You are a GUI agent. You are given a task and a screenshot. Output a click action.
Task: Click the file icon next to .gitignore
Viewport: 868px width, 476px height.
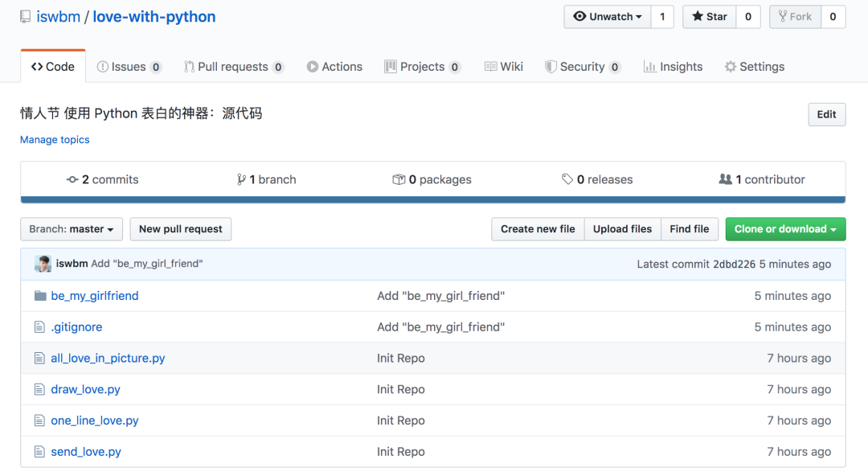click(x=39, y=327)
